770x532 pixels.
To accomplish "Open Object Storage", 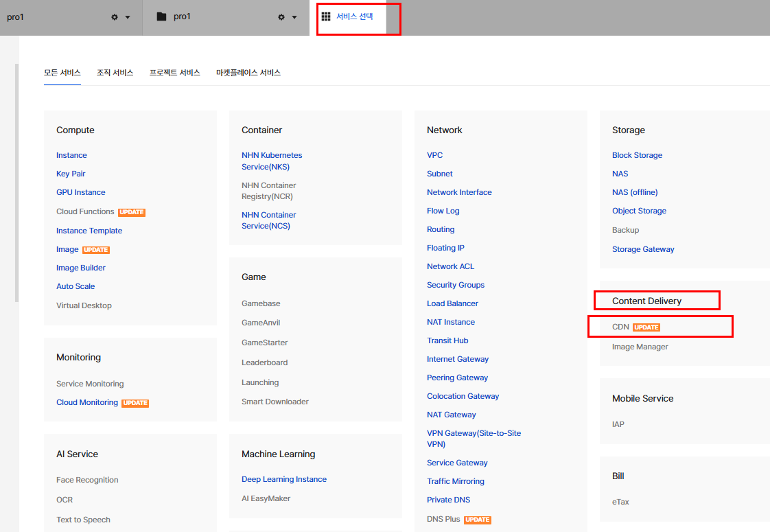I will [639, 211].
